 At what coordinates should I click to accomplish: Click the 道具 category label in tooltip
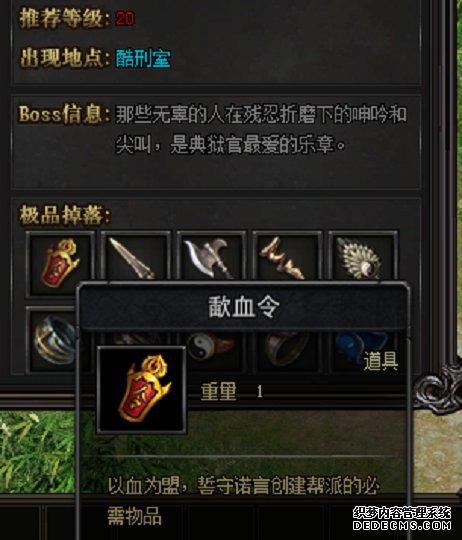[381, 362]
